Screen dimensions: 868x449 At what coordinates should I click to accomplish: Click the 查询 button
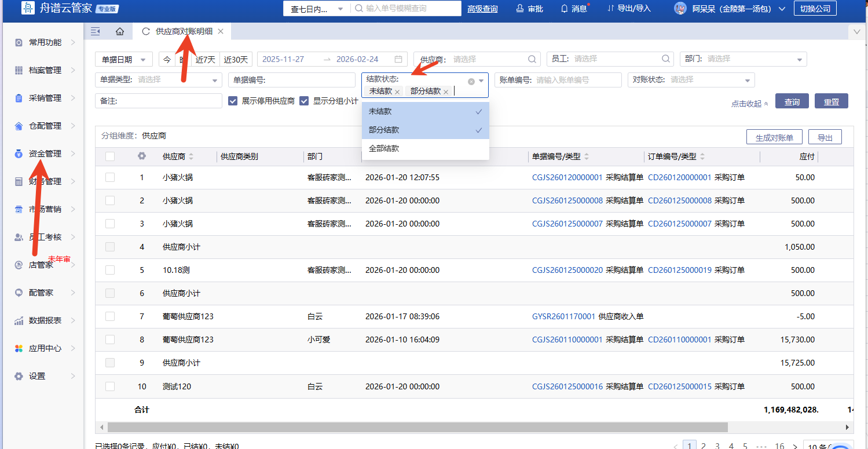(x=792, y=101)
